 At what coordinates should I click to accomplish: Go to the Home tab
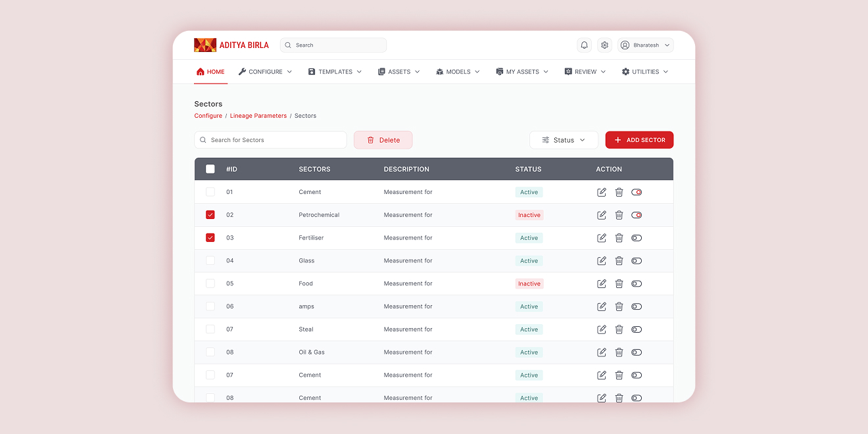pos(210,72)
